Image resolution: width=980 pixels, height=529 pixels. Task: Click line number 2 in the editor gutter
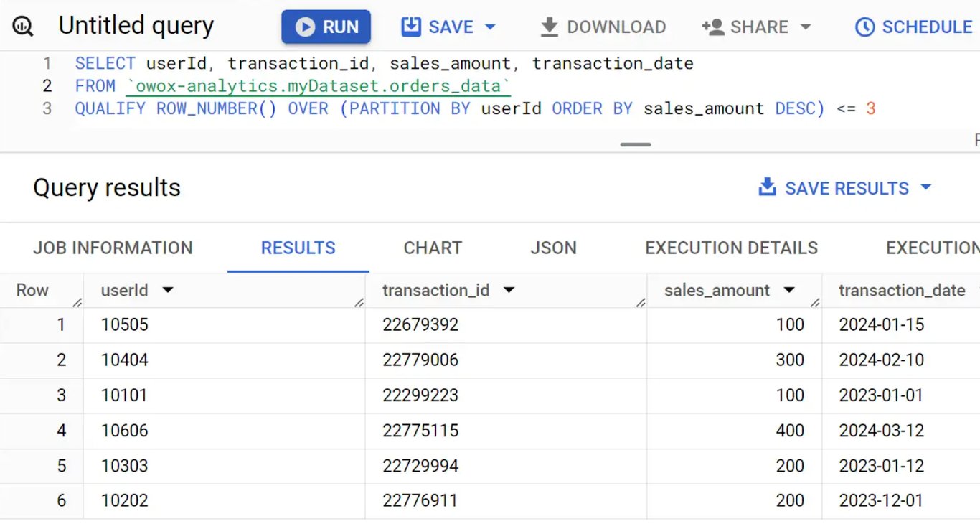[47, 86]
